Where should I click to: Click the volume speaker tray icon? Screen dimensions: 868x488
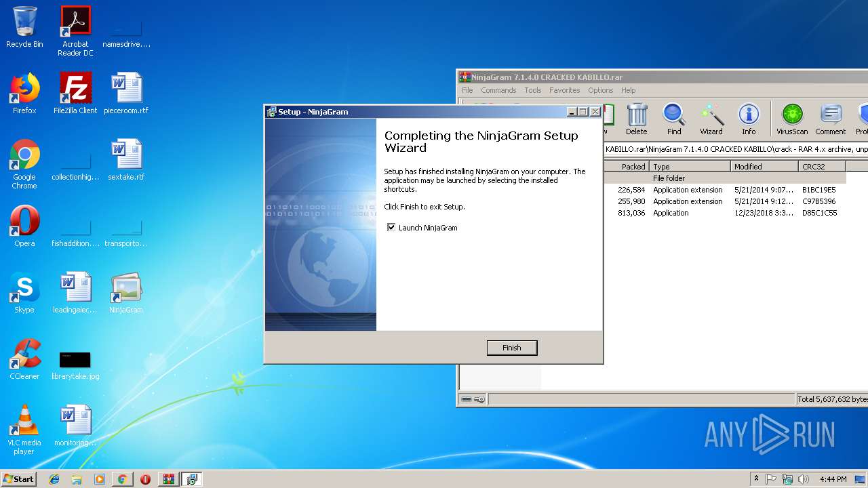click(x=804, y=479)
